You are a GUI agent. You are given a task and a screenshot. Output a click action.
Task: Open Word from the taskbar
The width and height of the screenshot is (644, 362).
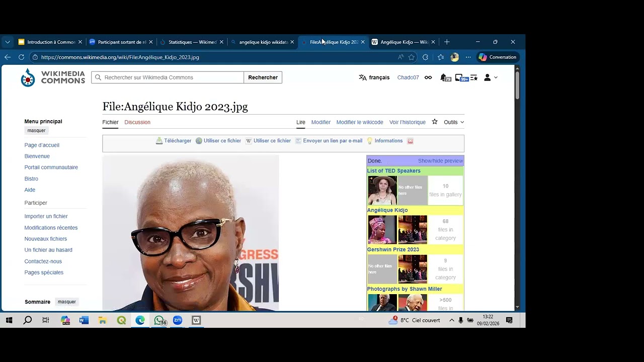(84, 320)
